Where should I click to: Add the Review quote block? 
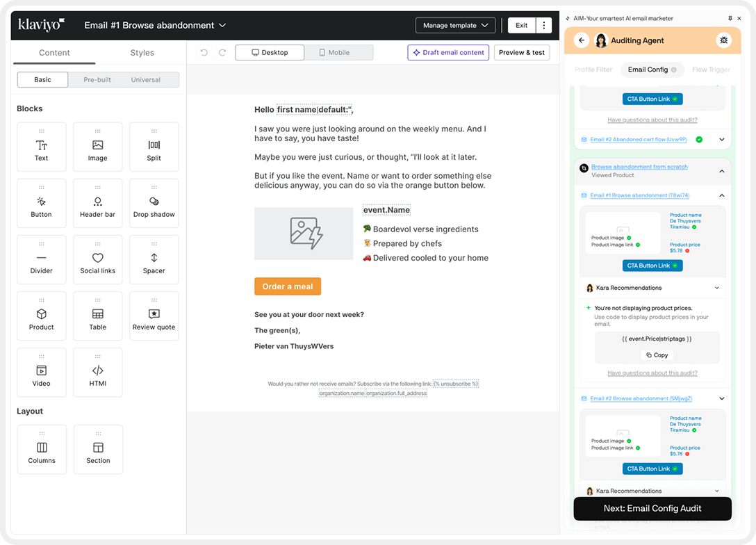[154, 316]
